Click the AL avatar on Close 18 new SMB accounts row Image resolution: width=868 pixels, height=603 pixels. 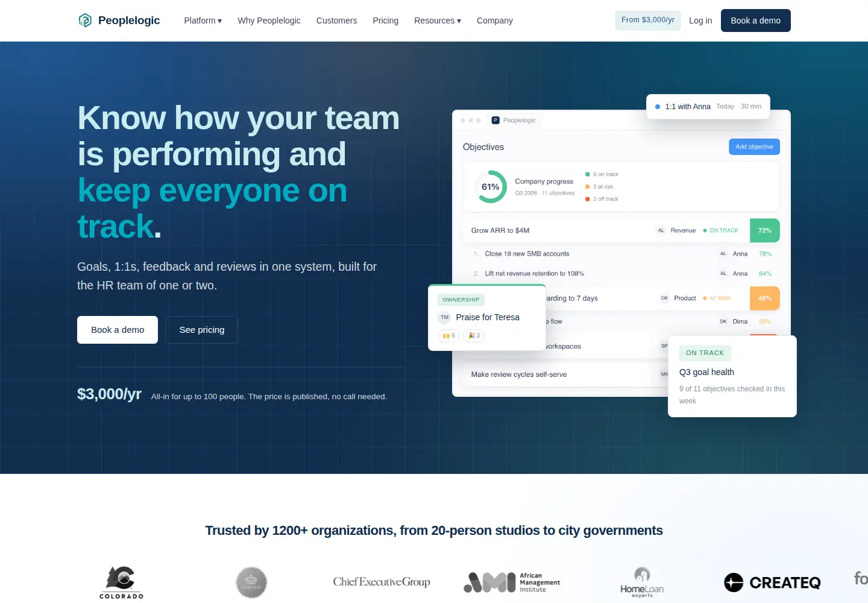click(723, 254)
